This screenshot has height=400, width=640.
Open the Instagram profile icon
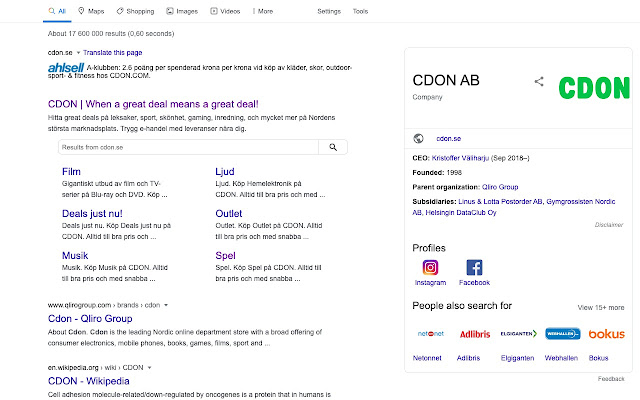(x=430, y=268)
